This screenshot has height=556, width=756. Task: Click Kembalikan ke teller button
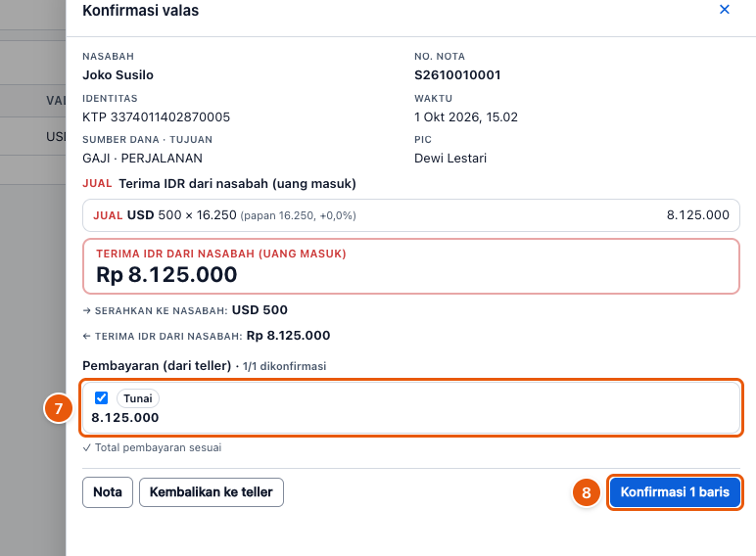point(212,492)
